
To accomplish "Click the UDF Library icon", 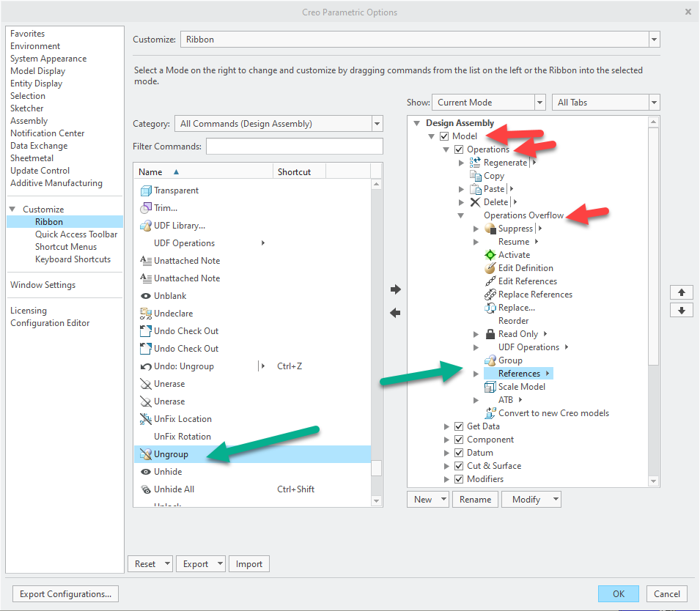I will click(146, 226).
